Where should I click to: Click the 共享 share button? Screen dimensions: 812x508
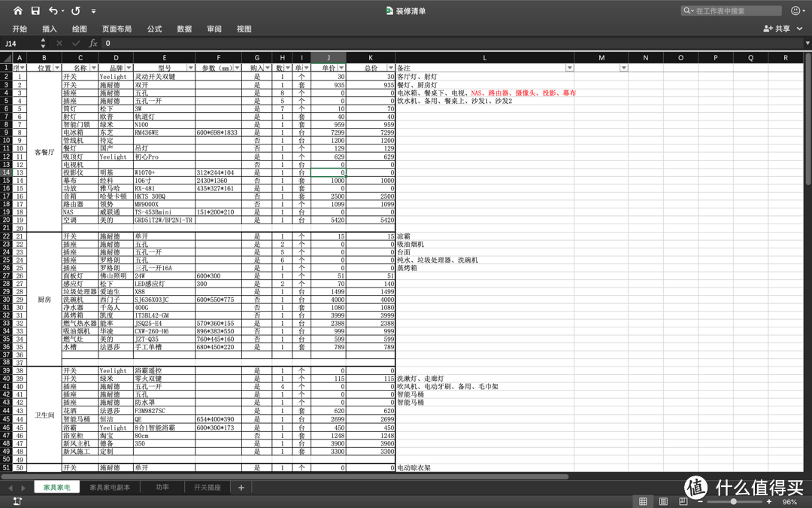point(777,29)
